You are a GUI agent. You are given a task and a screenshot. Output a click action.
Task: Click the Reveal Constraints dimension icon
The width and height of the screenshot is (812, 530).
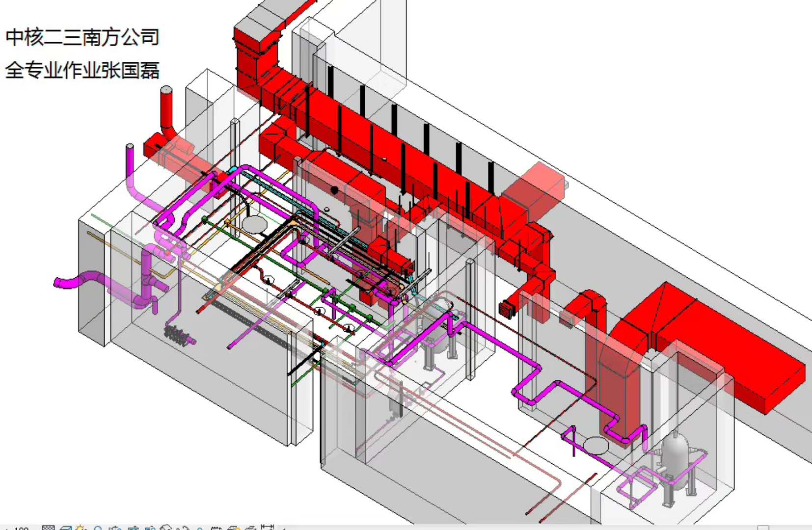point(267,528)
